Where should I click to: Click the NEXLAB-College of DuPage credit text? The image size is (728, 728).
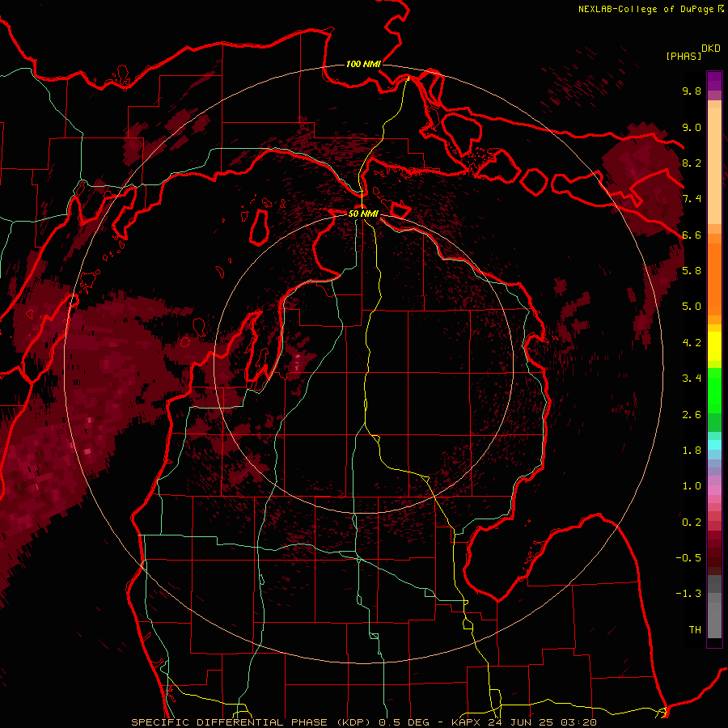click(645, 9)
